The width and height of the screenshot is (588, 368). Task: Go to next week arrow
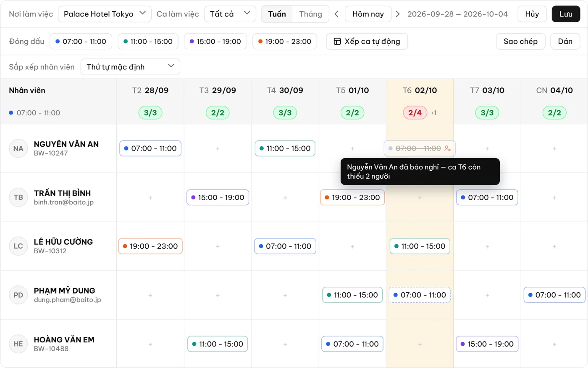(398, 14)
